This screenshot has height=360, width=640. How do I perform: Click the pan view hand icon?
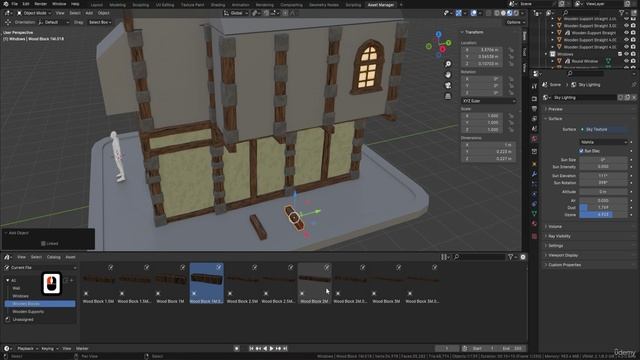(448, 75)
